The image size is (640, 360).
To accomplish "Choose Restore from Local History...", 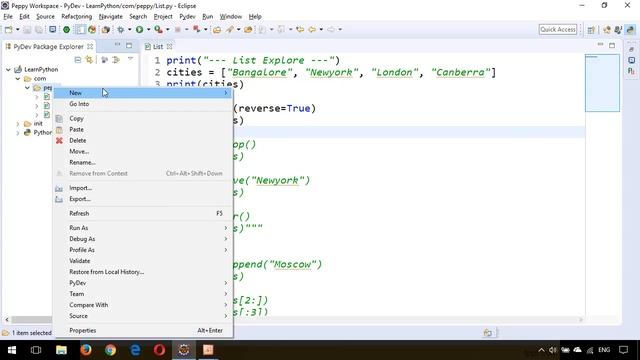I will tap(143, 272).
